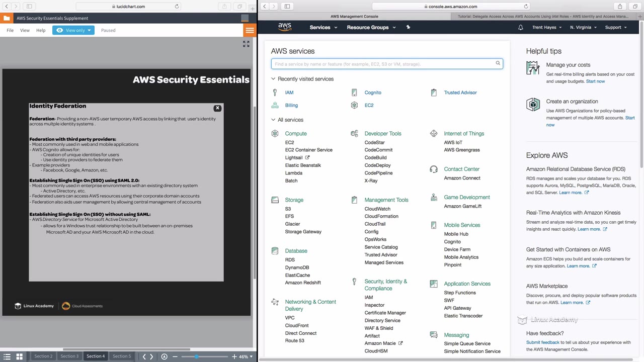
Task: Open the Support dropdown menu
Action: point(616,27)
